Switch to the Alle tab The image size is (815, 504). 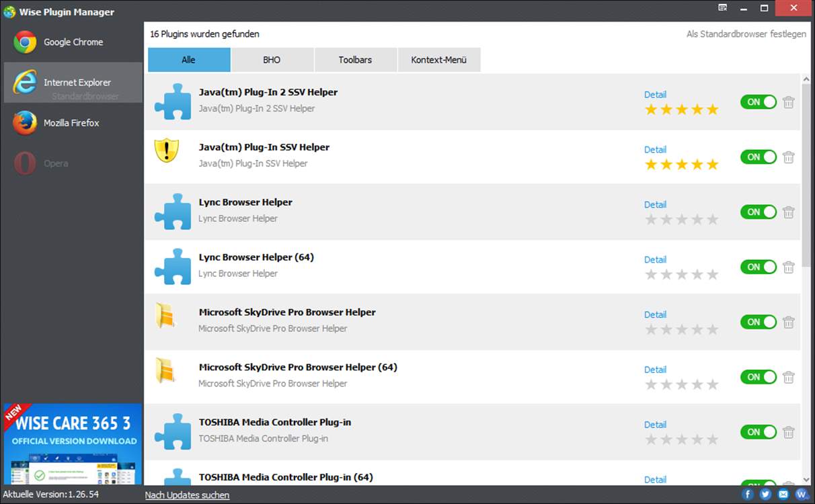(189, 60)
